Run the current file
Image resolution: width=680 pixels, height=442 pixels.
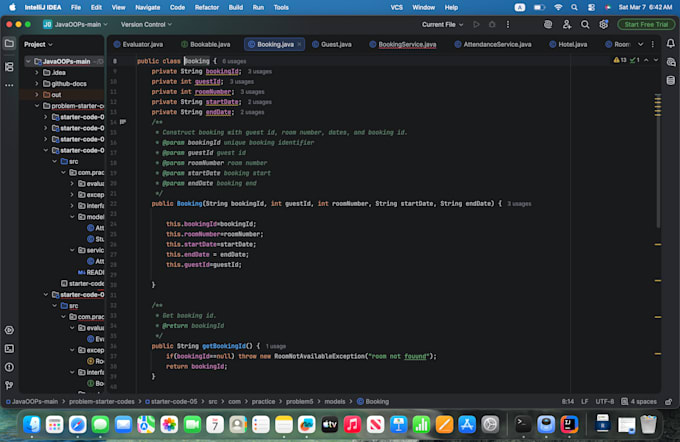(x=476, y=25)
